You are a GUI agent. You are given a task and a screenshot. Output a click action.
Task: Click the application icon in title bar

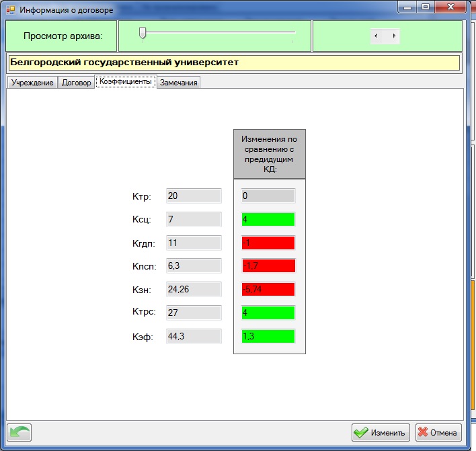click(x=11, y=9)
